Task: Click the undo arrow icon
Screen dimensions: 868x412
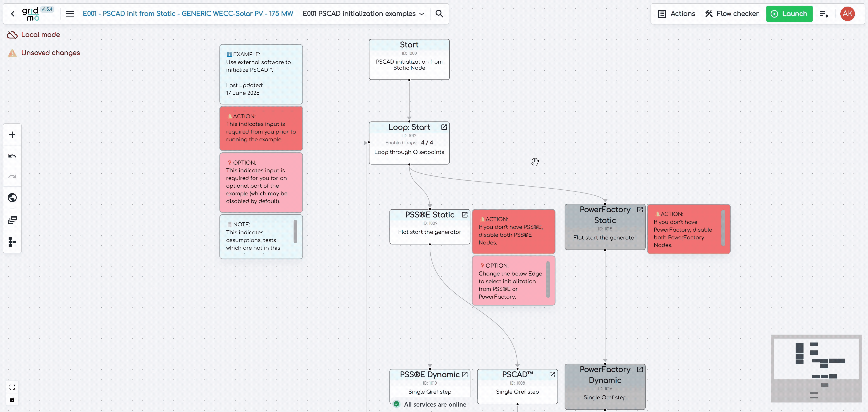Action: (x=12, y=156)
